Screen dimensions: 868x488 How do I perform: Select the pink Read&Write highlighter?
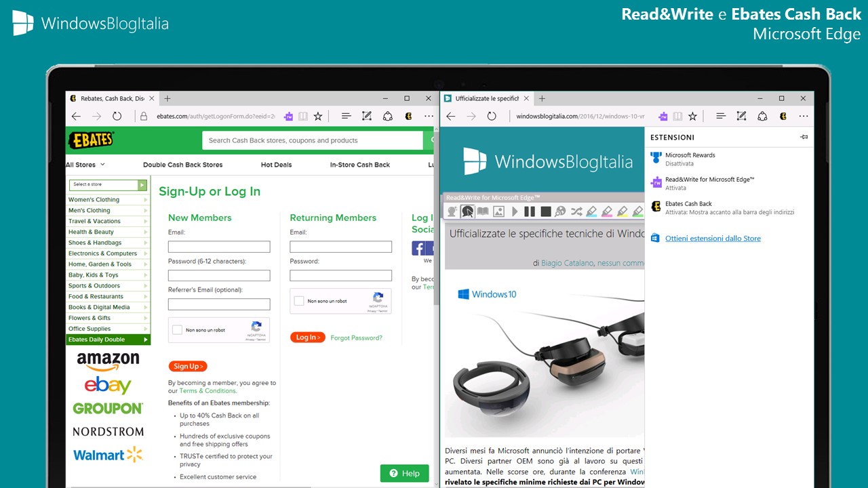[607, 211]
